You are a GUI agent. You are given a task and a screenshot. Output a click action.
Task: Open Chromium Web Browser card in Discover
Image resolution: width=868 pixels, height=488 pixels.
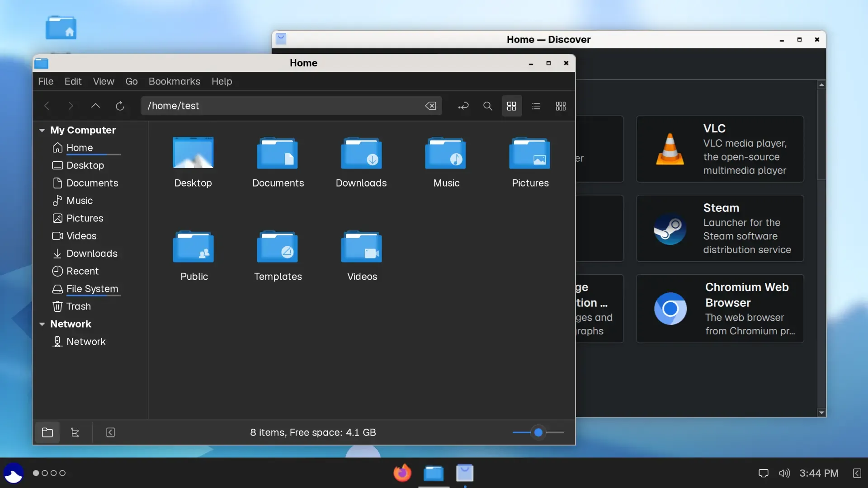pos(720,309)
